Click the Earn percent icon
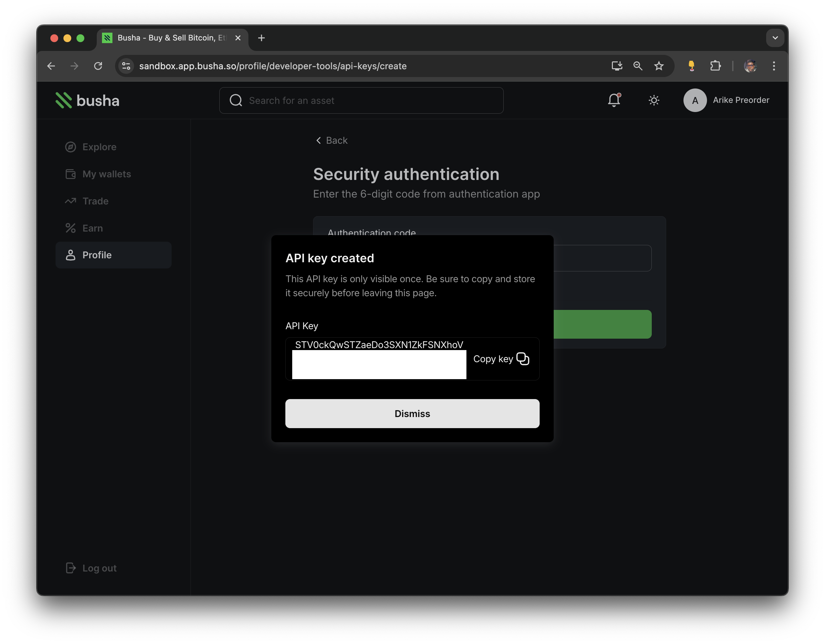Screen dimensions: 825x644 (71, 228)
